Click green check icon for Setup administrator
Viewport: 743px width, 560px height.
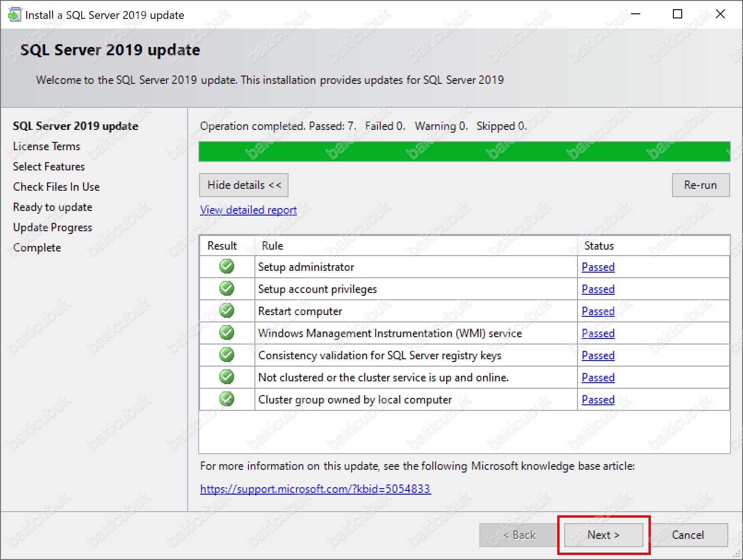pyautogui.click(x=227, y=266)
